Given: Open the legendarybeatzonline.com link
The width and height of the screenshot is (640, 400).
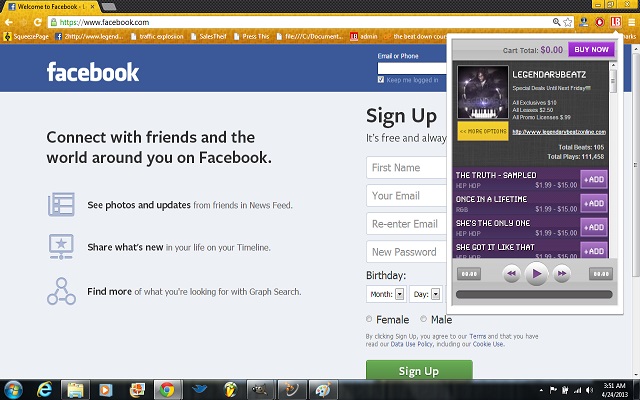Looking at the screenshot, I should [559, 132].
